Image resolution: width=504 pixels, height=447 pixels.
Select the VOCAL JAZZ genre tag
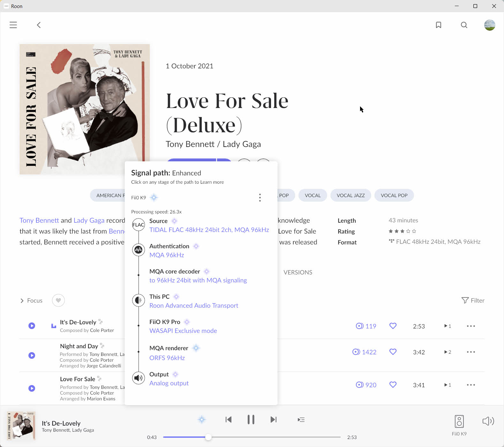point(350,195)
